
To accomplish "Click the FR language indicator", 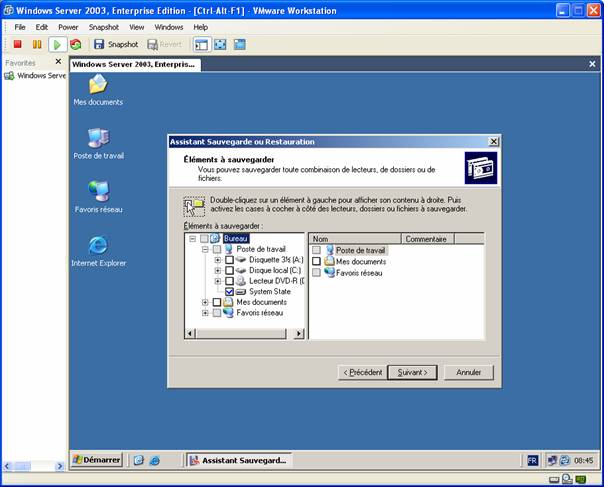I will click(x=532, y=460).
